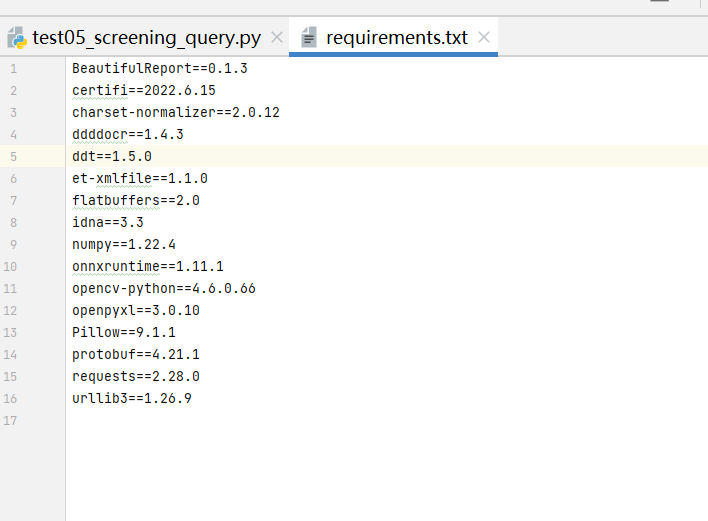
Task: Place cursor on charset-normalizer==2.0.12
Action: pos(175,113)
